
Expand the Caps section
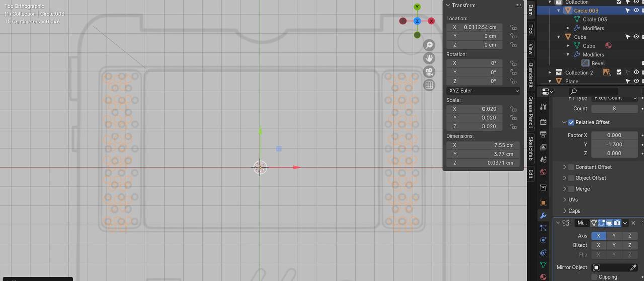[565, 211]
